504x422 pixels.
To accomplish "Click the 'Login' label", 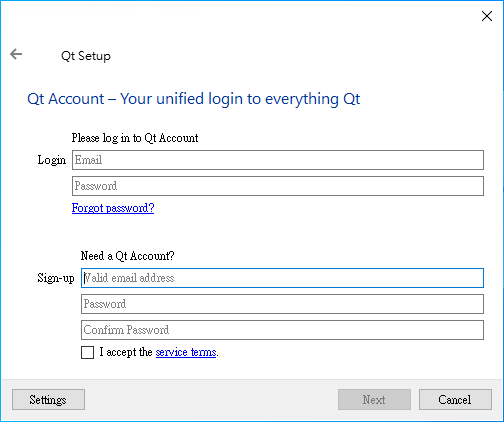I will point(52,160).
